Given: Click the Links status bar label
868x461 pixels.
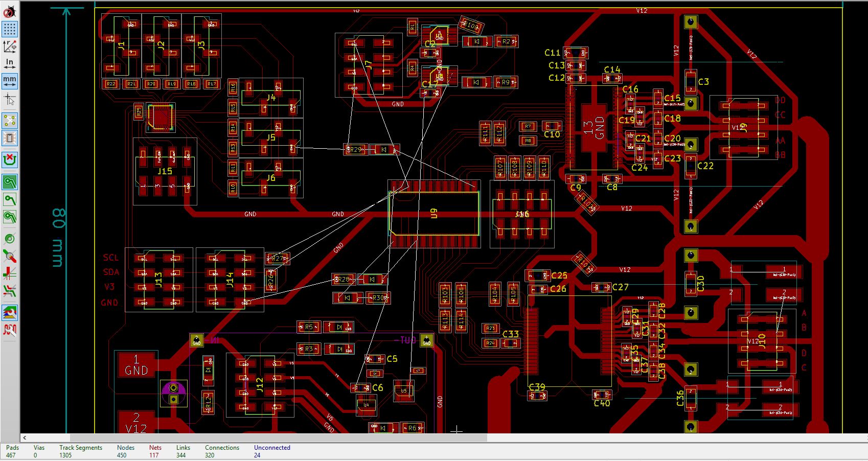Looking at the screenshot, I should [x=183, y=448].
